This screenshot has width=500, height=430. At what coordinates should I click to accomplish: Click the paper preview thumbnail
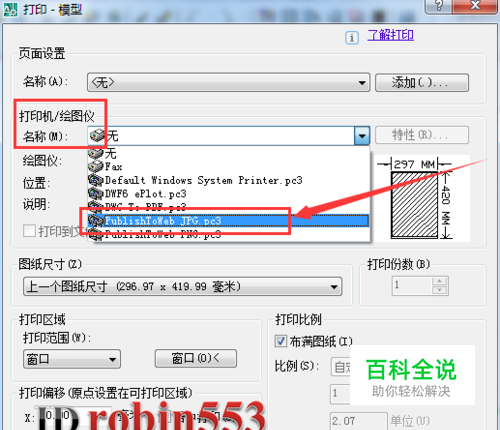click(x=414, y=205)
